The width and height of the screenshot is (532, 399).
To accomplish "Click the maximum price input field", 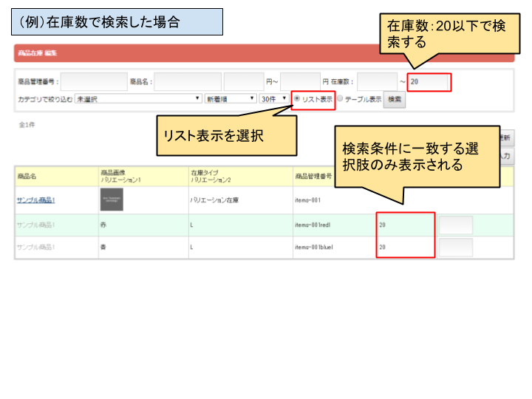I will click(x=300, y=81).
